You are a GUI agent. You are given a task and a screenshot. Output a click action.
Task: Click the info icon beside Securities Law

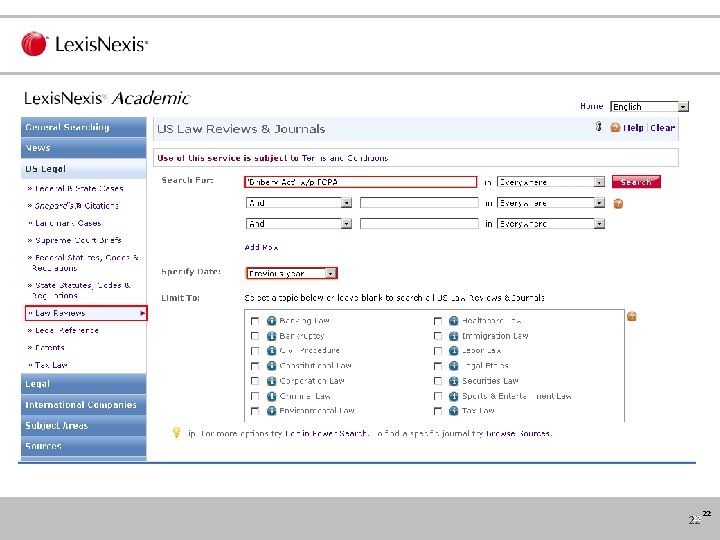pyautogui.click(x=454, y=381)
